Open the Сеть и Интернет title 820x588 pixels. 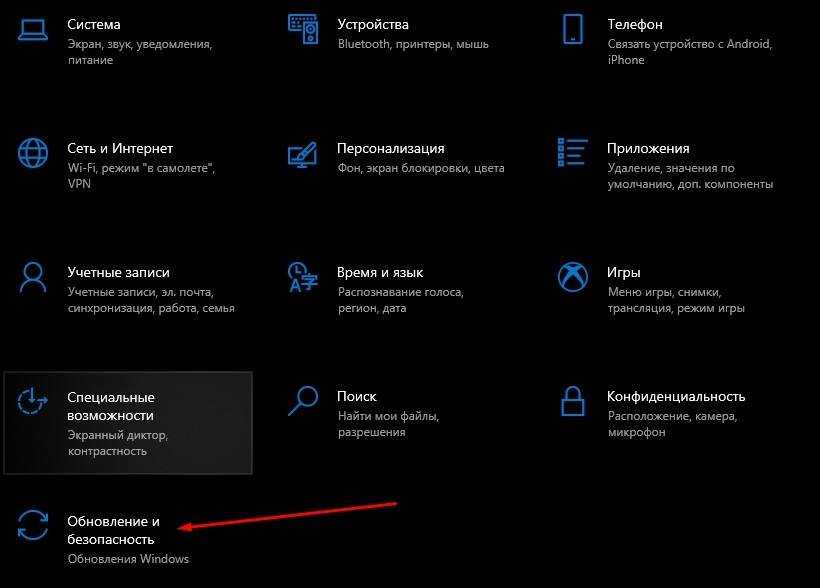(120, 148)
